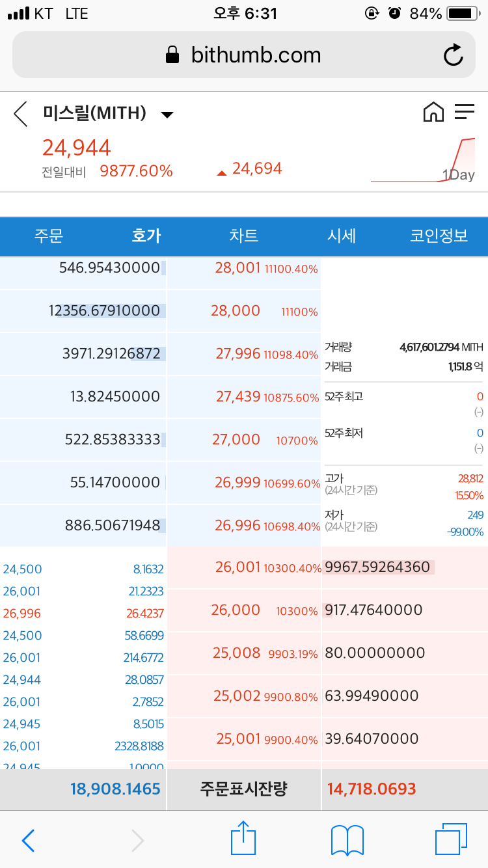Tap trade history row with volume 21.2323
488x868 pixels.
click(83, 591)
